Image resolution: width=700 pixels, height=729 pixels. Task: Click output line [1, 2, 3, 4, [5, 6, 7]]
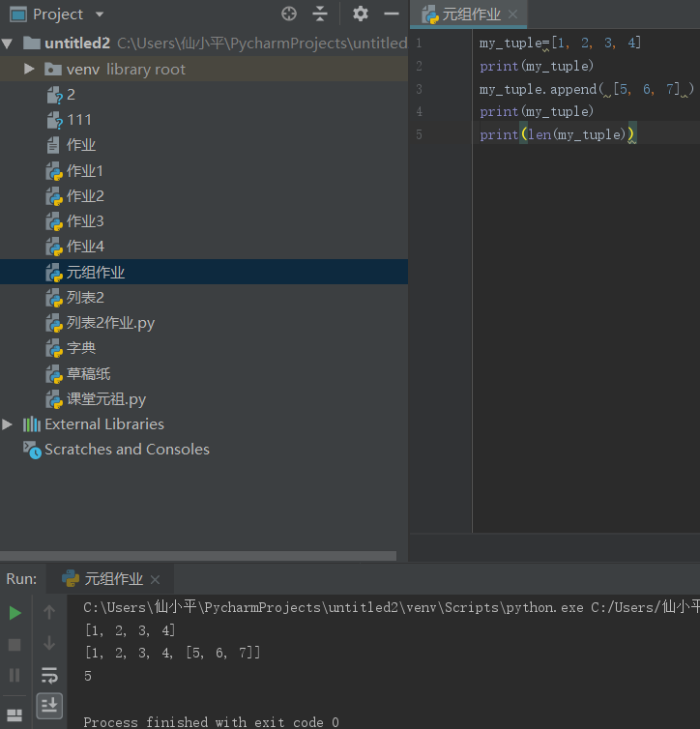[172, 653]
